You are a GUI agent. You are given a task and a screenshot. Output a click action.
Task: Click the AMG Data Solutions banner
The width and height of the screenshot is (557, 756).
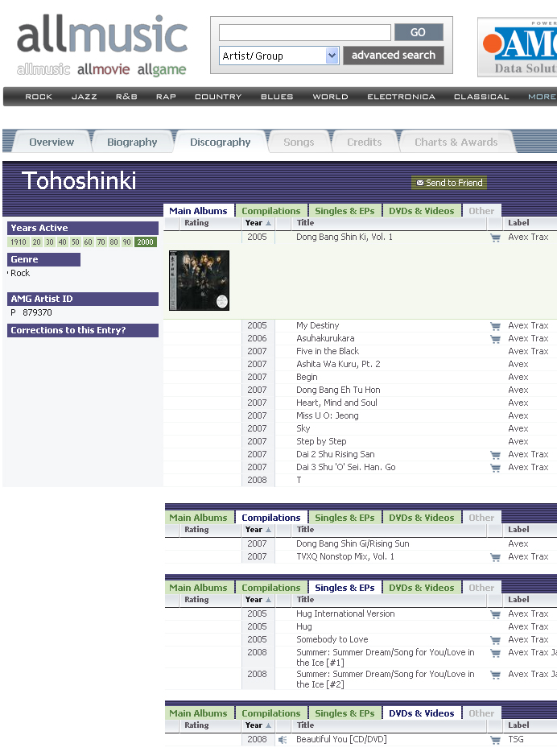click(518, 47)
